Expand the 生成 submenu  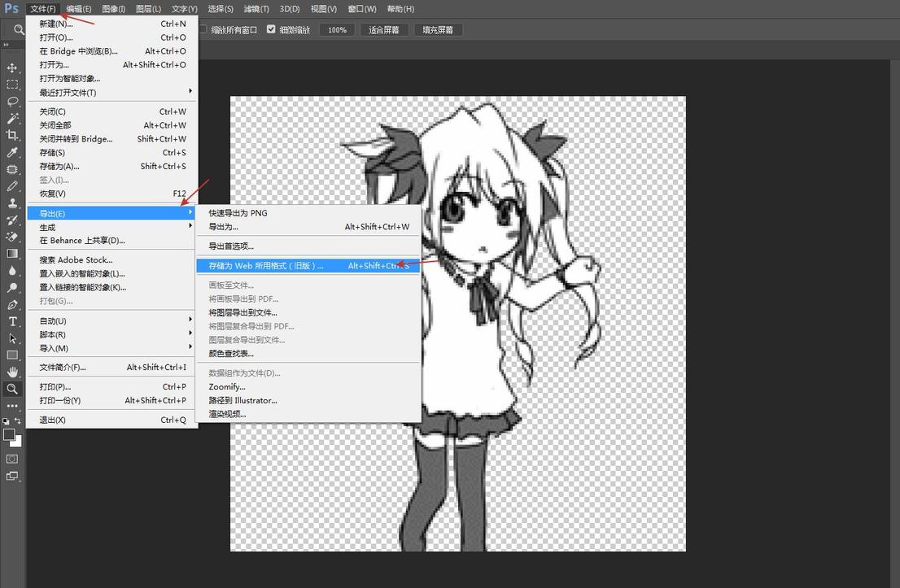tap(114, 227)
